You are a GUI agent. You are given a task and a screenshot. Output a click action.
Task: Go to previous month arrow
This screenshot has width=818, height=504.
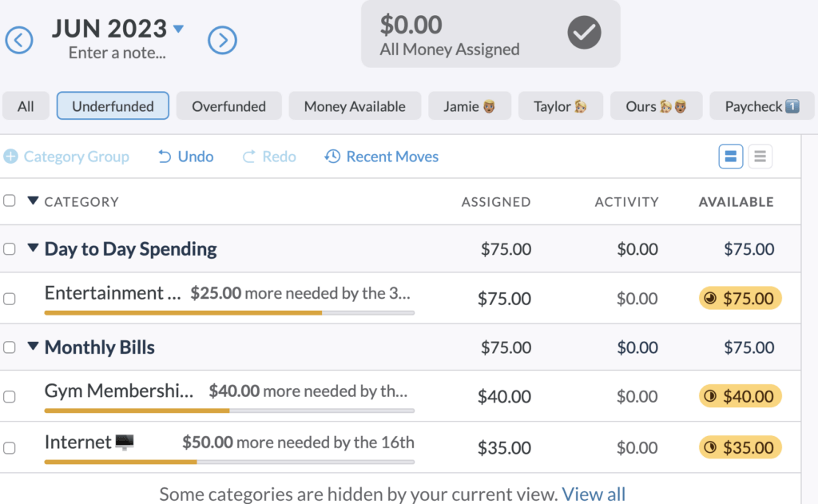point(19,40)
